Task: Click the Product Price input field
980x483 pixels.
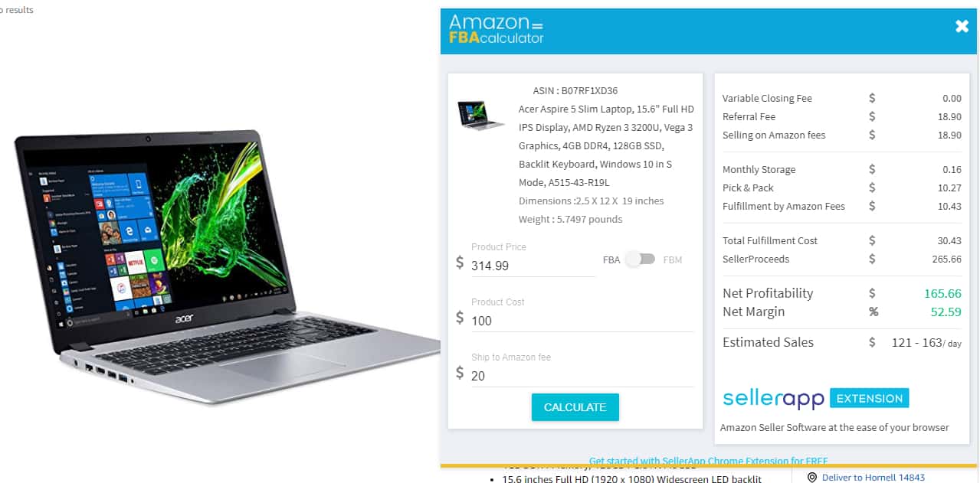Action: [x=533, y=266]
